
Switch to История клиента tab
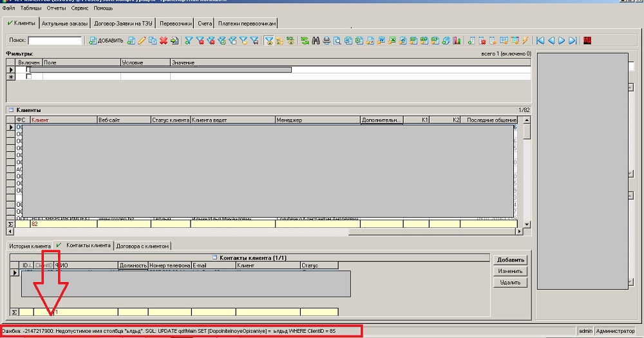pyautogui.click(x=29, y=246)
